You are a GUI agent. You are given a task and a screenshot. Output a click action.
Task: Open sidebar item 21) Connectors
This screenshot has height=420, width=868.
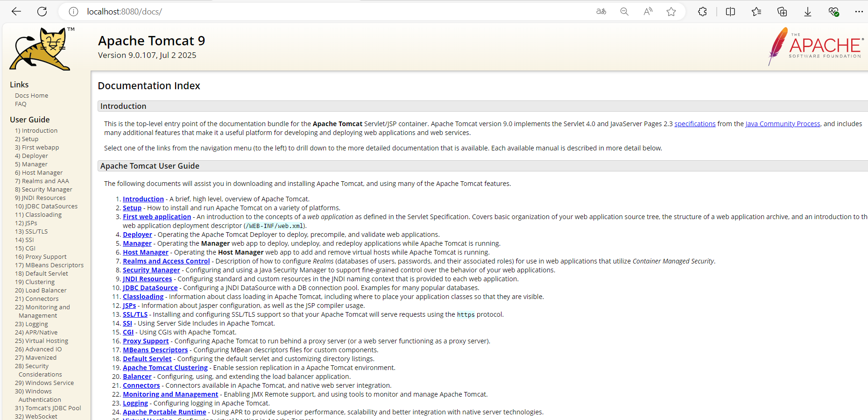[x=36, y=299]
